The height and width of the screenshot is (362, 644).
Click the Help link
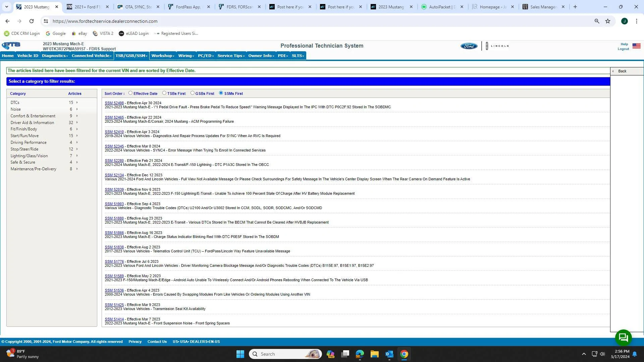tap(624, 44)
